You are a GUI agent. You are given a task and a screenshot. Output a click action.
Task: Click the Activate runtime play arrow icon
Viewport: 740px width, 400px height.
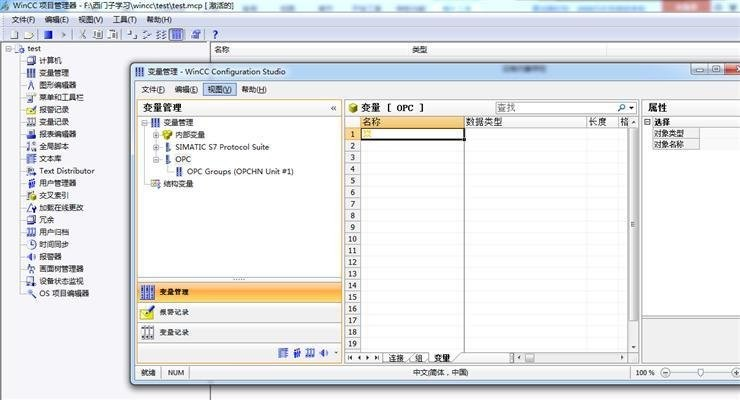coord(63,34)
